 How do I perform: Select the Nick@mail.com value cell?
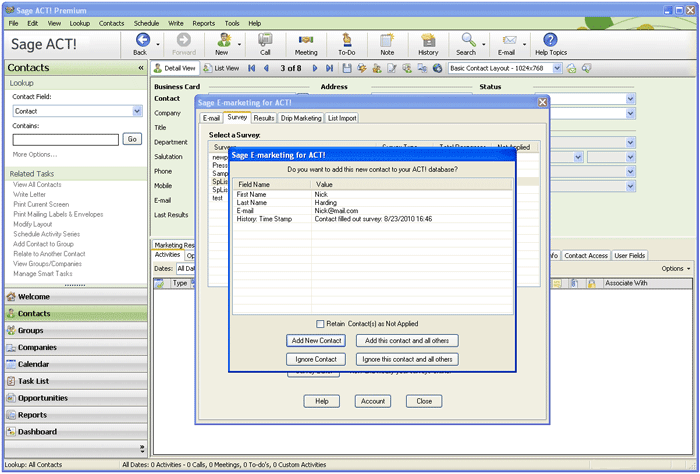coord(336,211)
